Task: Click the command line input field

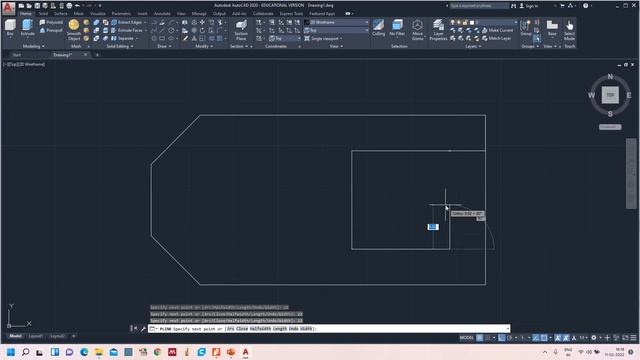Action: coord(329,329)
